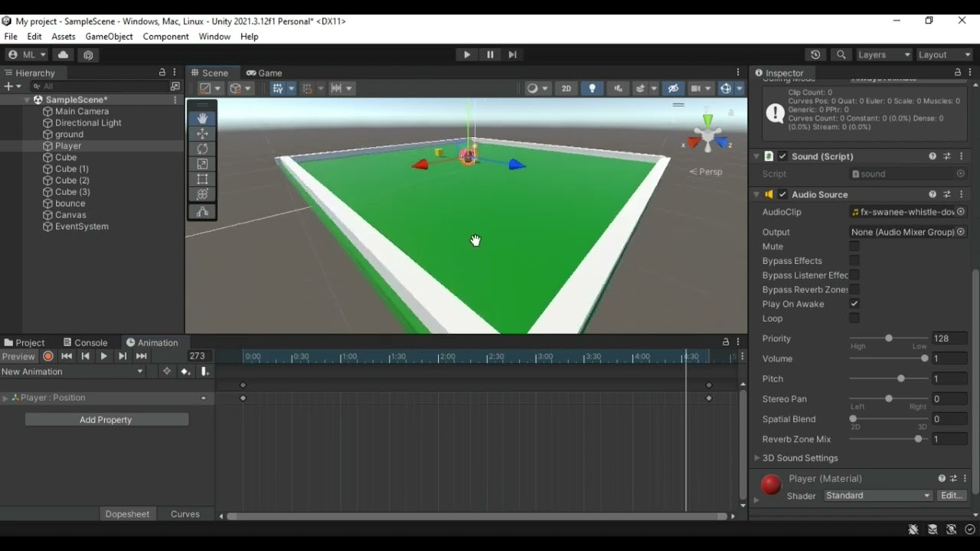Go to previous keyframe
980x551 pixels.
85,357
